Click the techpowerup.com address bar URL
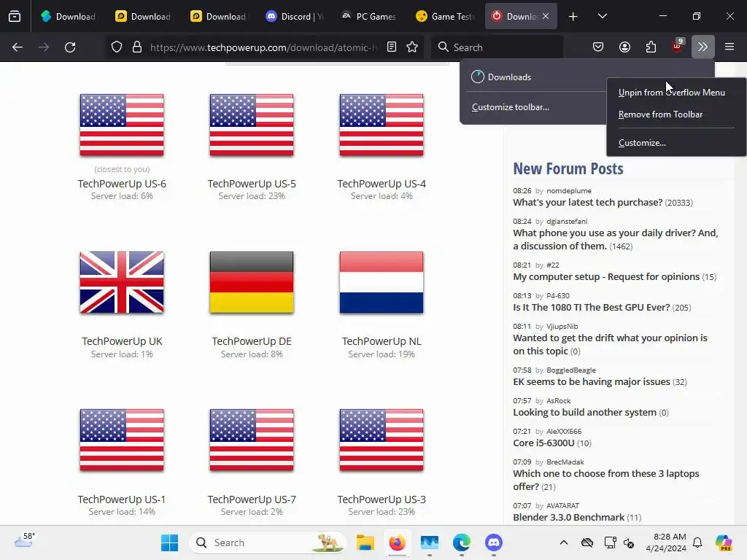 [x=264, y=47]
